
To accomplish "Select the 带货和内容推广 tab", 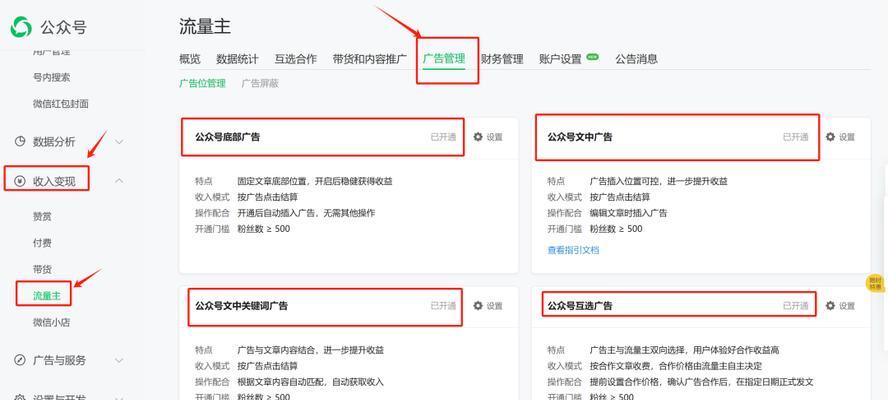I will (370, 59).
